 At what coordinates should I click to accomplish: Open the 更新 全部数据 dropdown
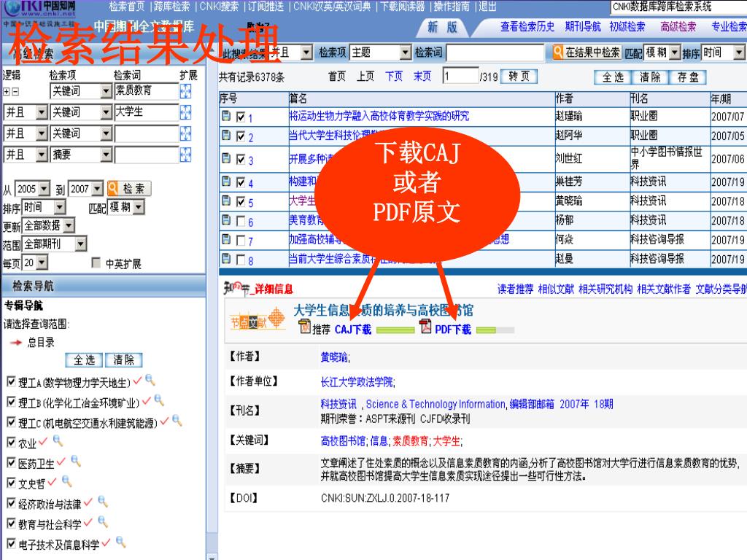69,225
